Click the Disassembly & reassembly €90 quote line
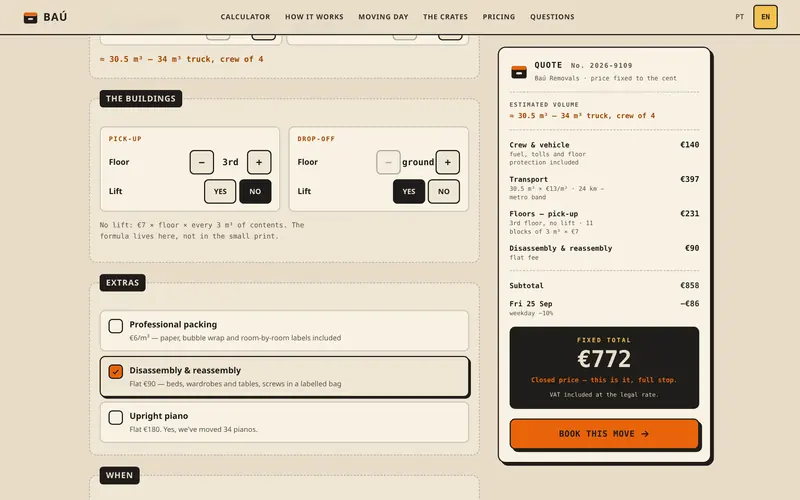This screenshot has height=500, width=800. tap(604, 253)
